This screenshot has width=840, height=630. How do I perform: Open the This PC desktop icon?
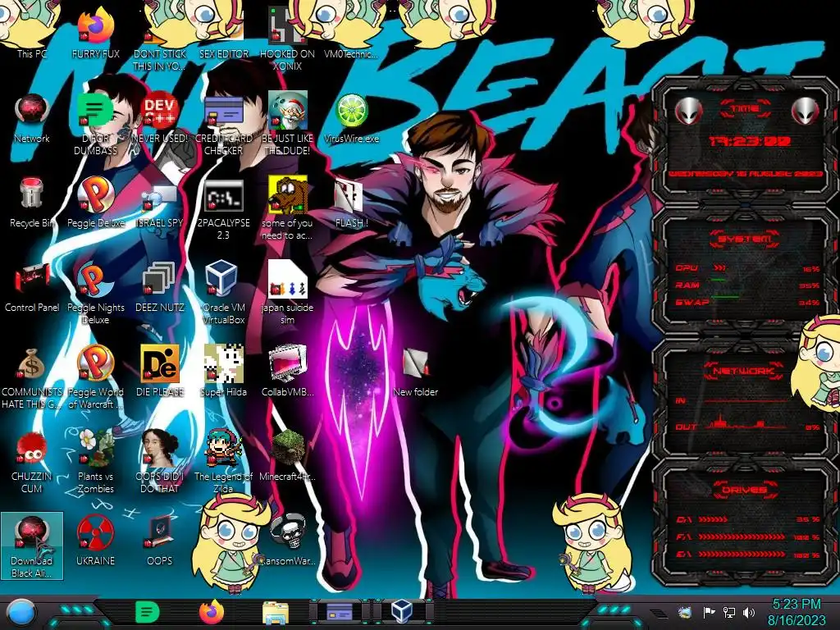(32, 32)
